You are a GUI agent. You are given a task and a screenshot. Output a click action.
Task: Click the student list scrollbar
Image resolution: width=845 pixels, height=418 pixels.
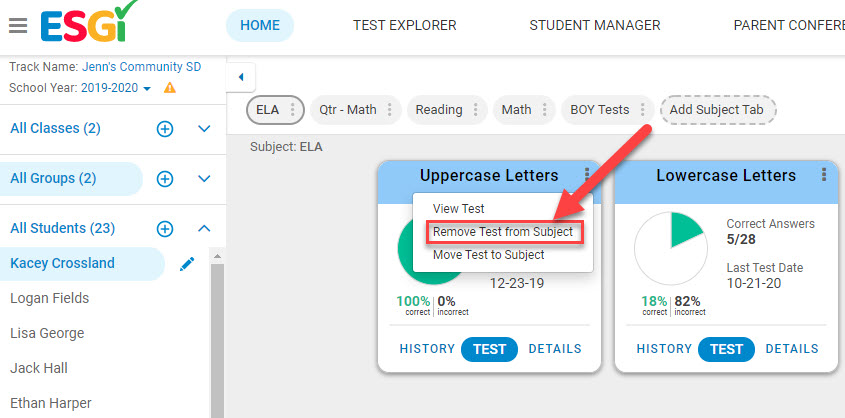tap(217, 335)
